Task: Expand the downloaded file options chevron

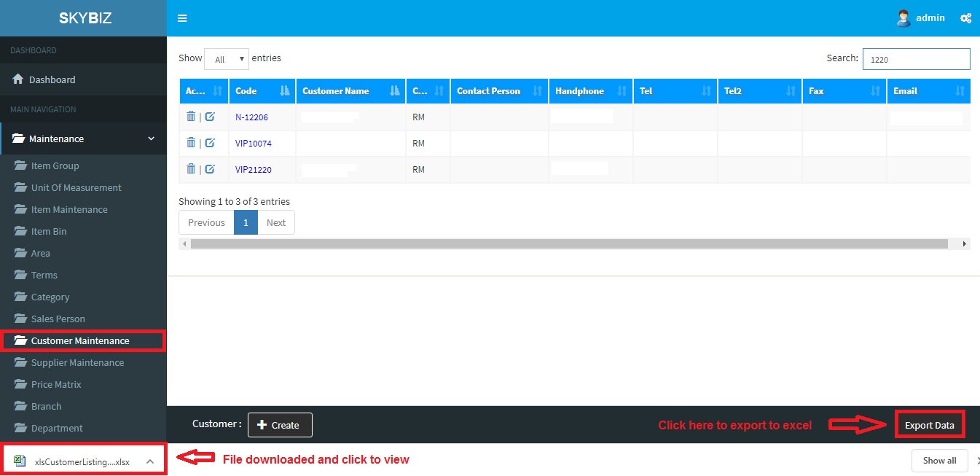Action: point(149,461)
